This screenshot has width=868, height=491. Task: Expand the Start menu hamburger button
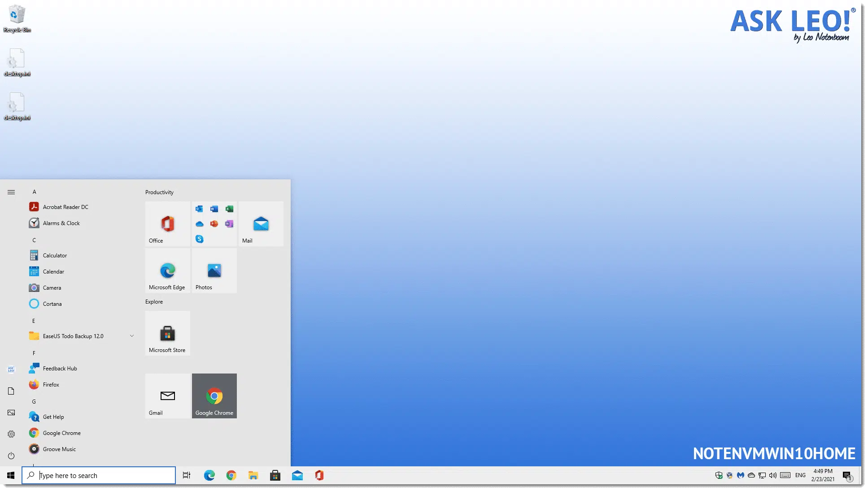tap(11, 192)
